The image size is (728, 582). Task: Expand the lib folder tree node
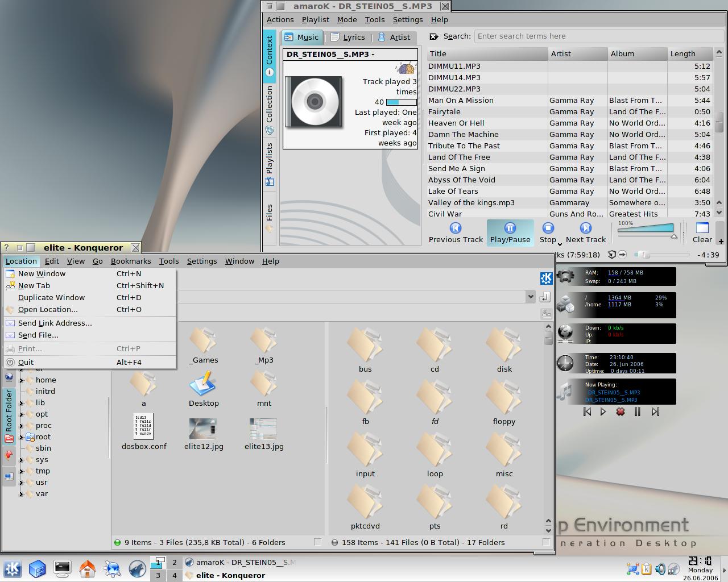tap(22, 403)
